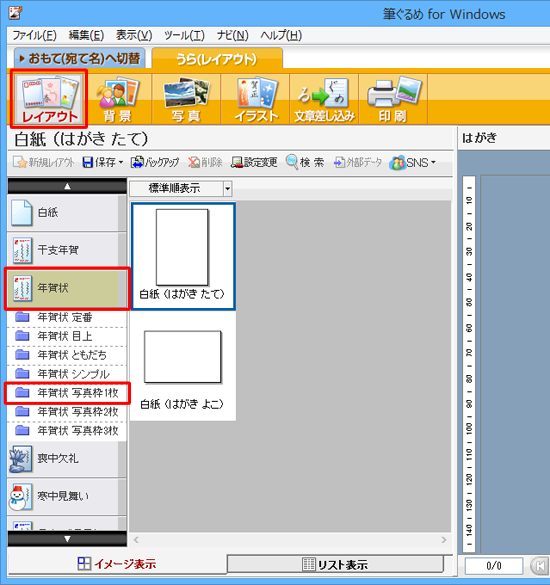550x585 pixels.
Task: Open 設定変更 settings change
Action: (x=254, y=162)
